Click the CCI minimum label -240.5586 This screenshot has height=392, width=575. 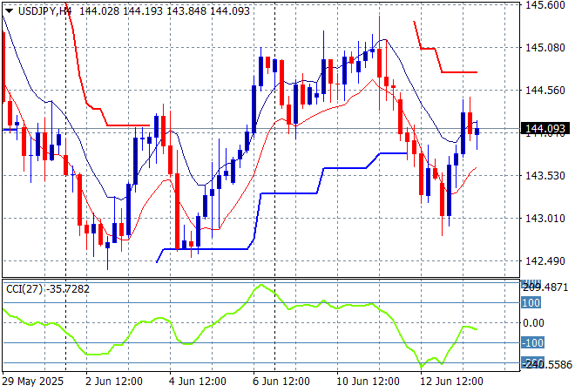pyautogui.click(x=546, y=364)
